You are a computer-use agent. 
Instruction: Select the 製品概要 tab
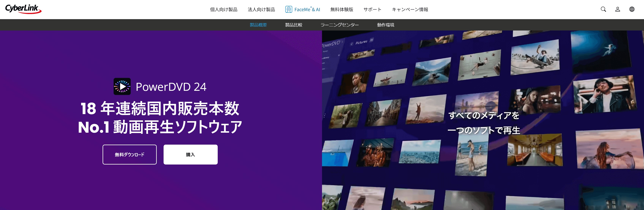pos(258,25)
